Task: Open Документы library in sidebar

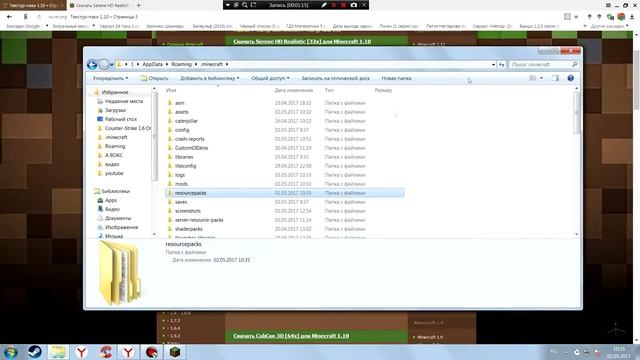Action: point(118,218)
